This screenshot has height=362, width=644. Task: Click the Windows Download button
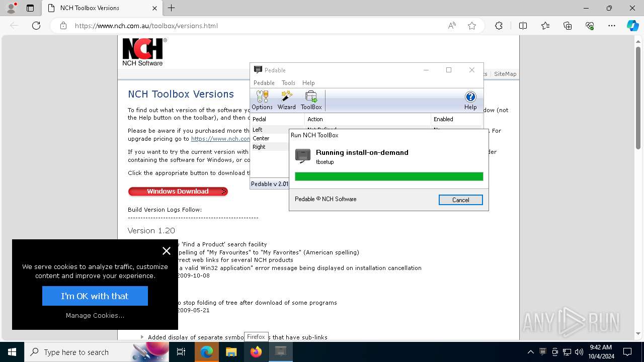[x=178, y=192]
